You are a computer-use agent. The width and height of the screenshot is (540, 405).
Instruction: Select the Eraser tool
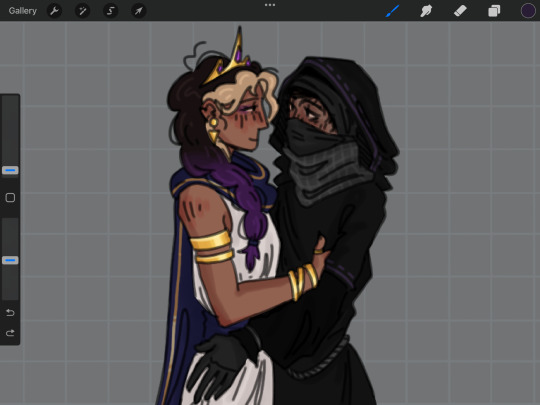point(460,11)
